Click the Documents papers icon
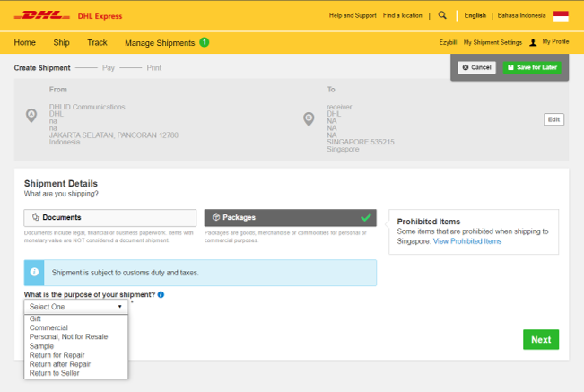Image resolution: width=584 pixels, height=392 pixels. 36,217
